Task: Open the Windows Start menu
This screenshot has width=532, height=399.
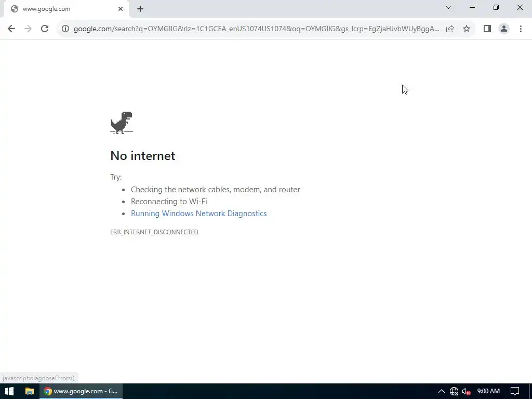Action: (9, 391)
